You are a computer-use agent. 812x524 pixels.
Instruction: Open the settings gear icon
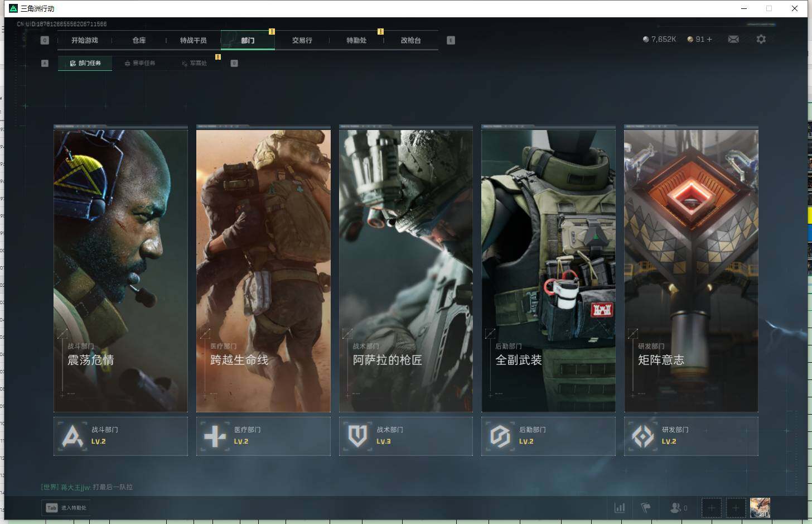coord(761,39)
